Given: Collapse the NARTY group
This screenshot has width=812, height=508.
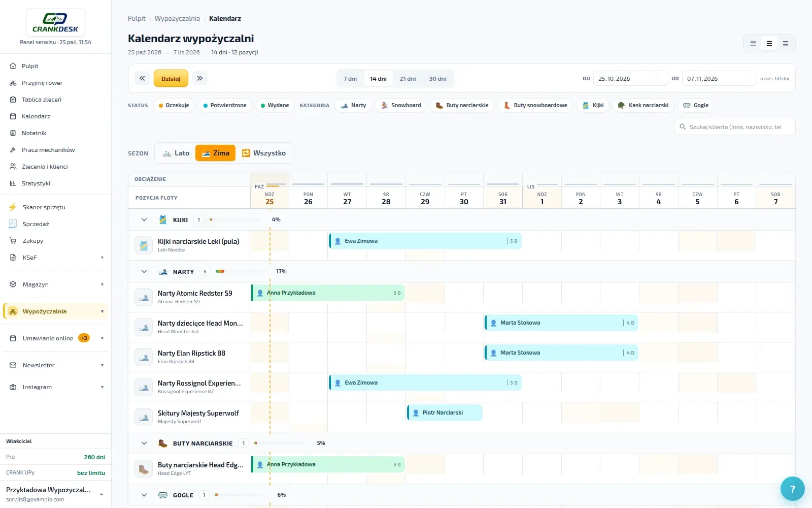Looking at the screenshot, I should pyautogui.click(x=144, y=272).
